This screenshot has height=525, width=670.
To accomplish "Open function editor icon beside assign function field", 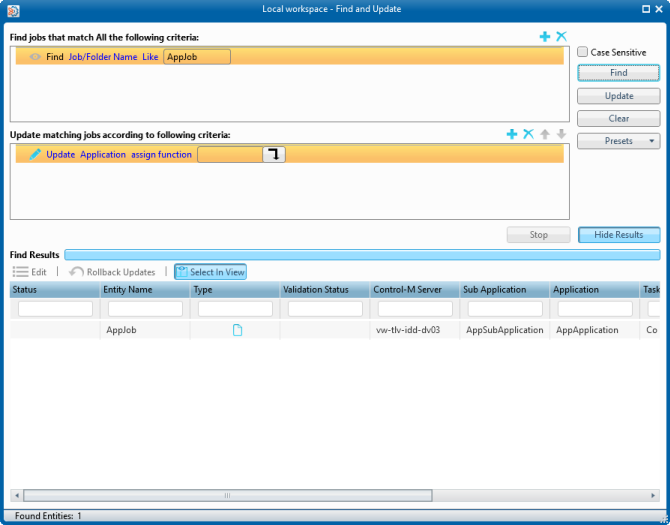I will coord(274,154).
